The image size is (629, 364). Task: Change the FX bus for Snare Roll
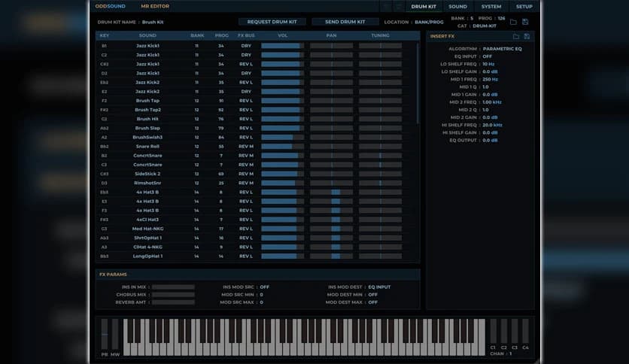point(246,147)
